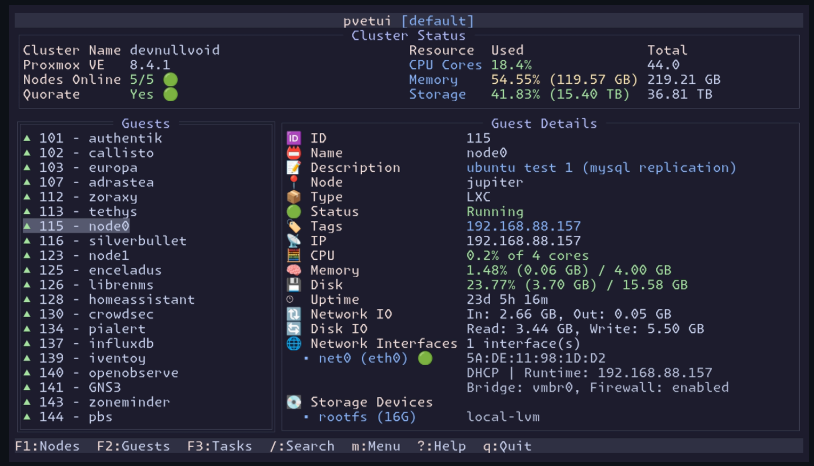Click running triangle icon beside 128 homeassistant
Image resolution: width=814 pixels, height=466 pixels.
coord(27,299)
